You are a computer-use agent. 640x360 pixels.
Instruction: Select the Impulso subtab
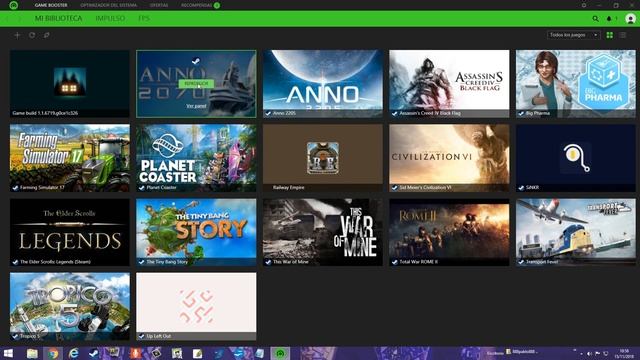(x=110, y=19)
